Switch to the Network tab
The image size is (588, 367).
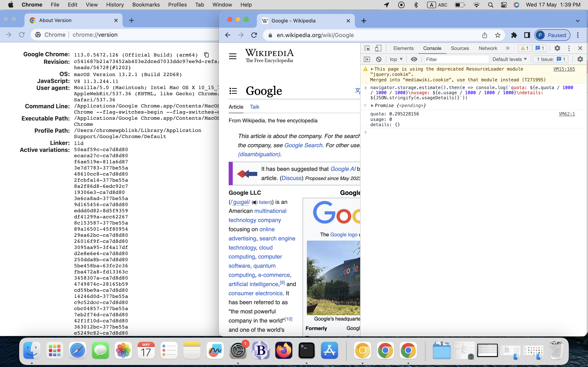tap(488, 48)
